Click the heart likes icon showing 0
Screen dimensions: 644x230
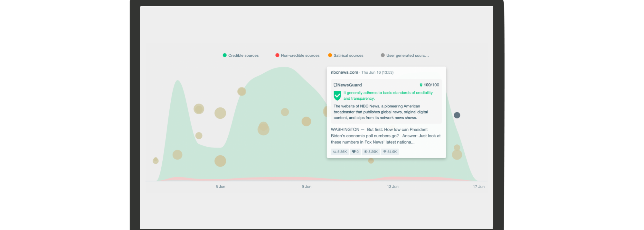[354, 152]
